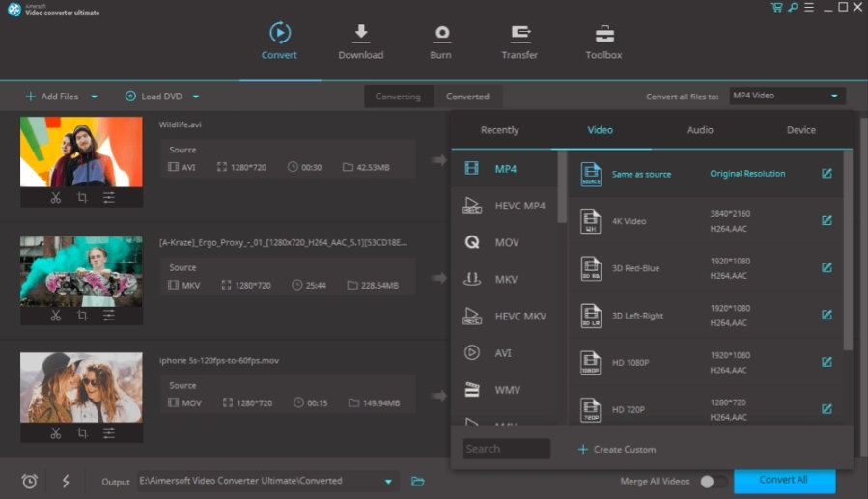This screenshot has width=868, height=499.
Task: Click the crop icon under the iphone video thumbnail
Action: click(x=82, y=432)
